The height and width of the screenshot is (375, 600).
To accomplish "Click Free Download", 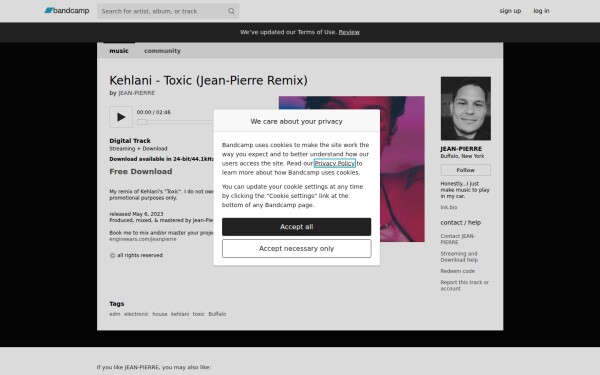I will click(x=141, y=171).
